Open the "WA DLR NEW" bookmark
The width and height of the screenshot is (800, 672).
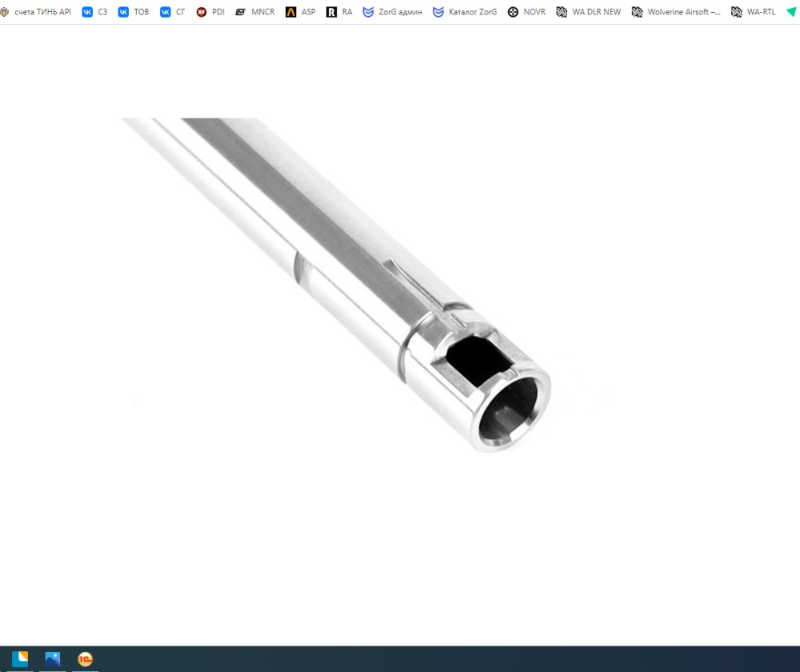click(588, 12)
